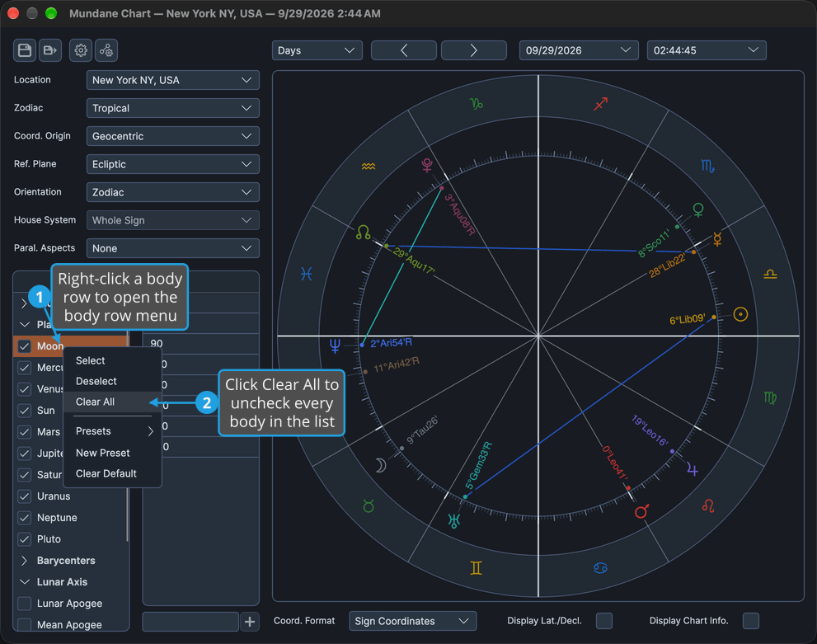Open the Location dropdown
The height and width of the screenshot is (644, 817).
[173, 80]
